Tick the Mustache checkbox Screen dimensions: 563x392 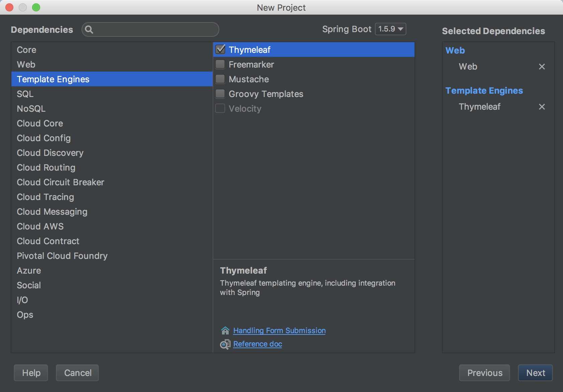click(x=220, y=79)
